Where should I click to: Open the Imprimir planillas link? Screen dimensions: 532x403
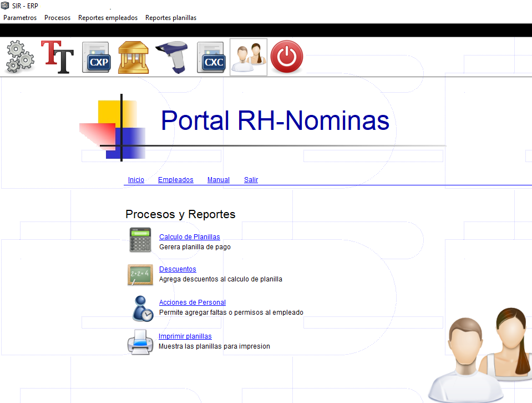pos(185,336)
